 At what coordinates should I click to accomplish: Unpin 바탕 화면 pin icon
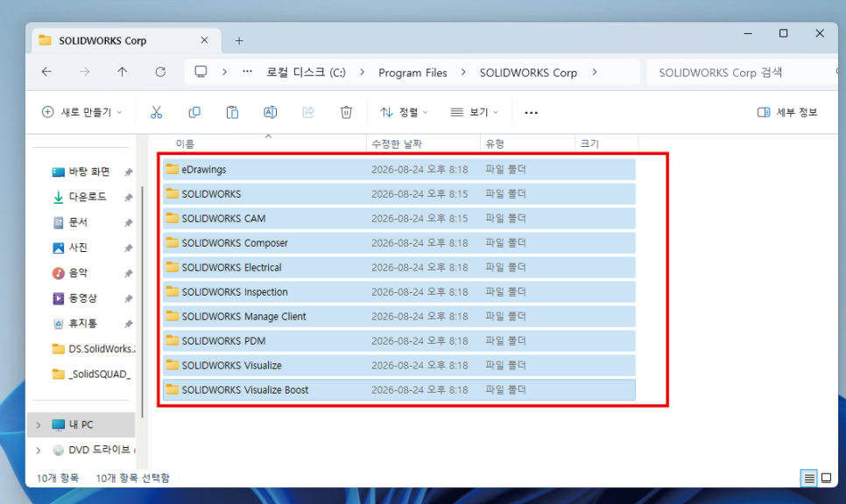pyautogui.click(x=129, y=172)
